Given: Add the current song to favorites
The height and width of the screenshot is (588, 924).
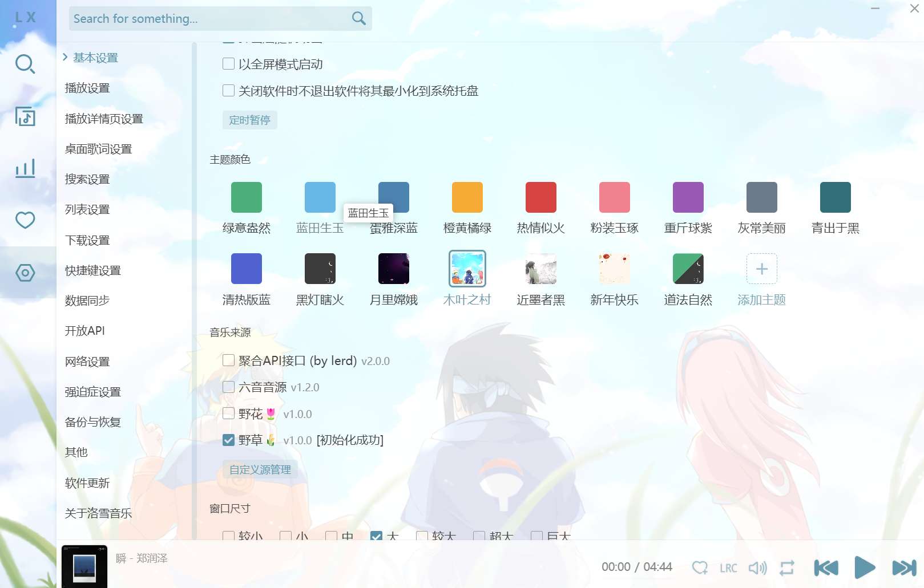Looking at the screenshot, I should tap(700, 567).
